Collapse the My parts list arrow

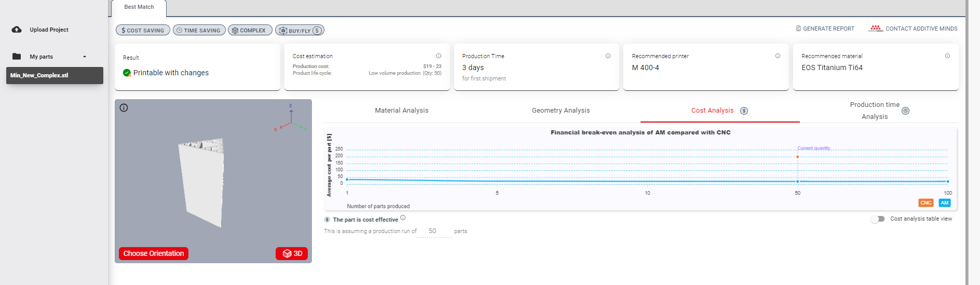pos(85,57)
